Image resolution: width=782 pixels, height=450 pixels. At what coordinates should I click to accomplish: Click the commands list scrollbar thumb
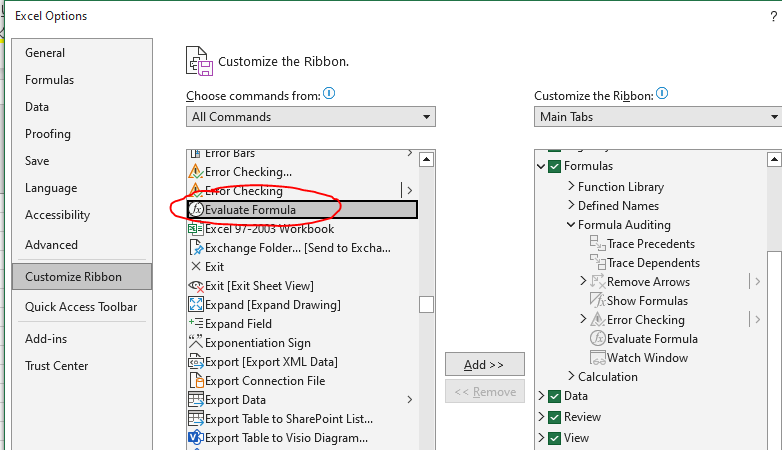(x=426, y=304)
